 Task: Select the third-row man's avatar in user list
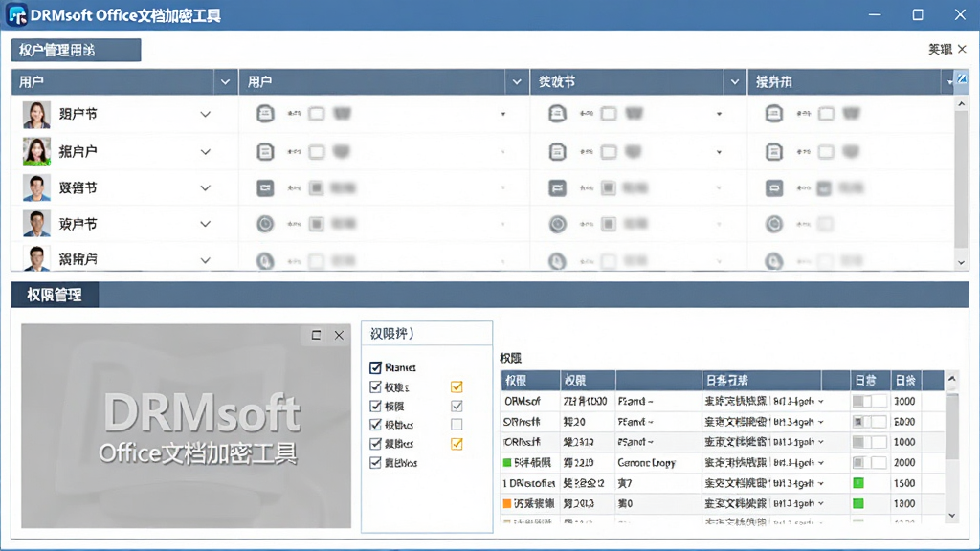point(36,188)
